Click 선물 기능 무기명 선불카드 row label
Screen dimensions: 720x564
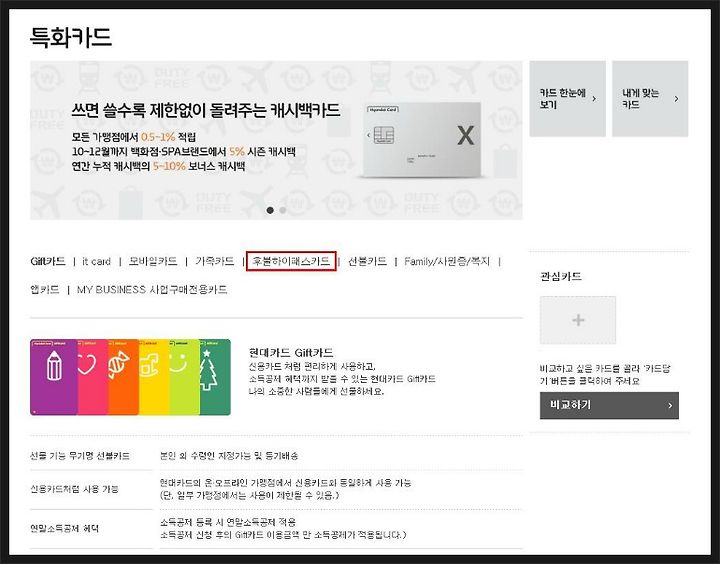(x=80, y=456)
